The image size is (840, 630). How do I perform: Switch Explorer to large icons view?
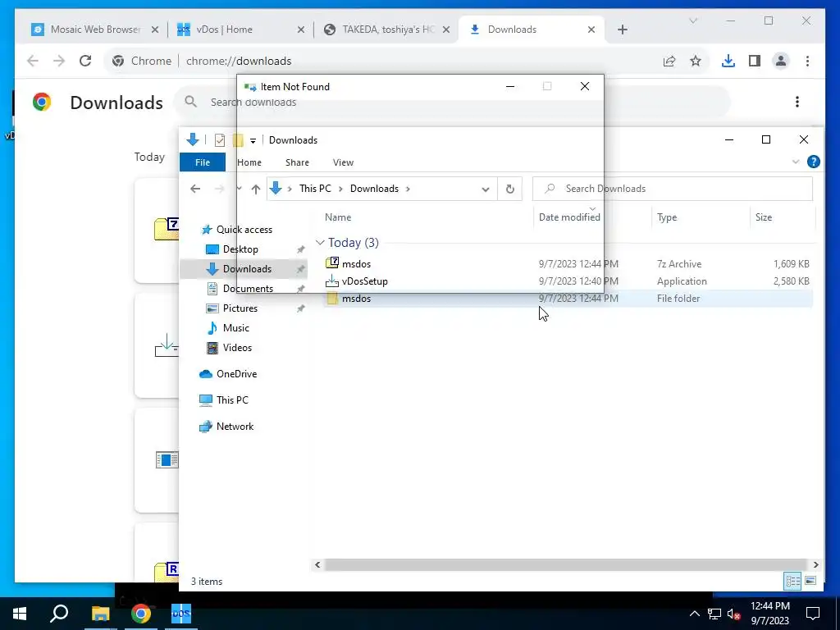(810, 582)
